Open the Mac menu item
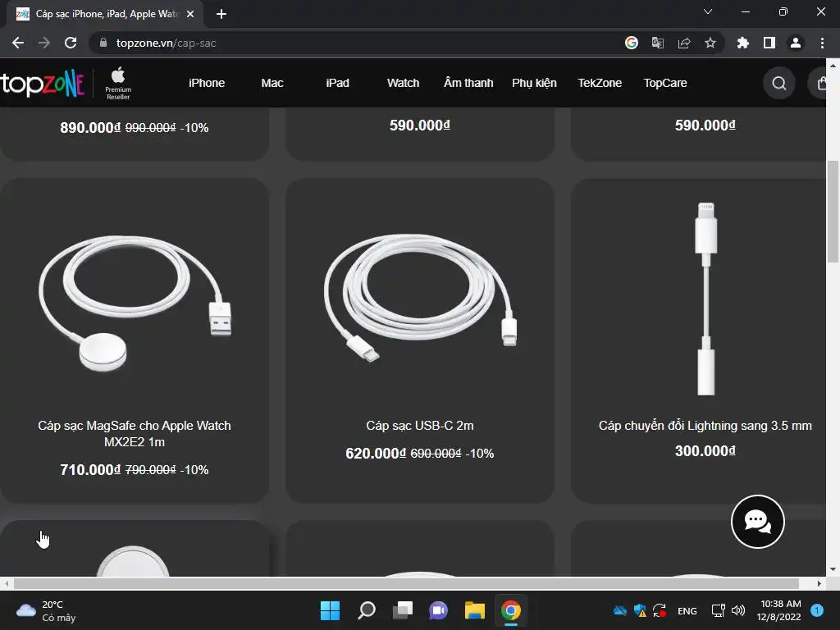 (x=272, y=83)
